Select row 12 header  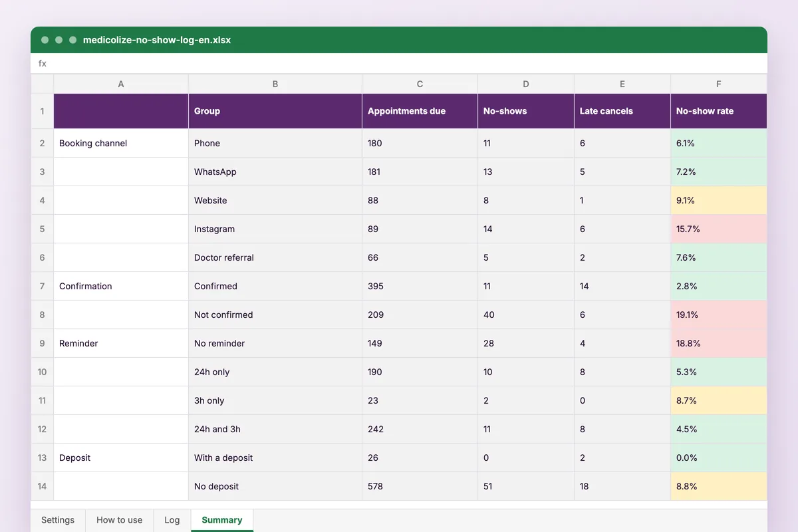click(x=42, y=429)
